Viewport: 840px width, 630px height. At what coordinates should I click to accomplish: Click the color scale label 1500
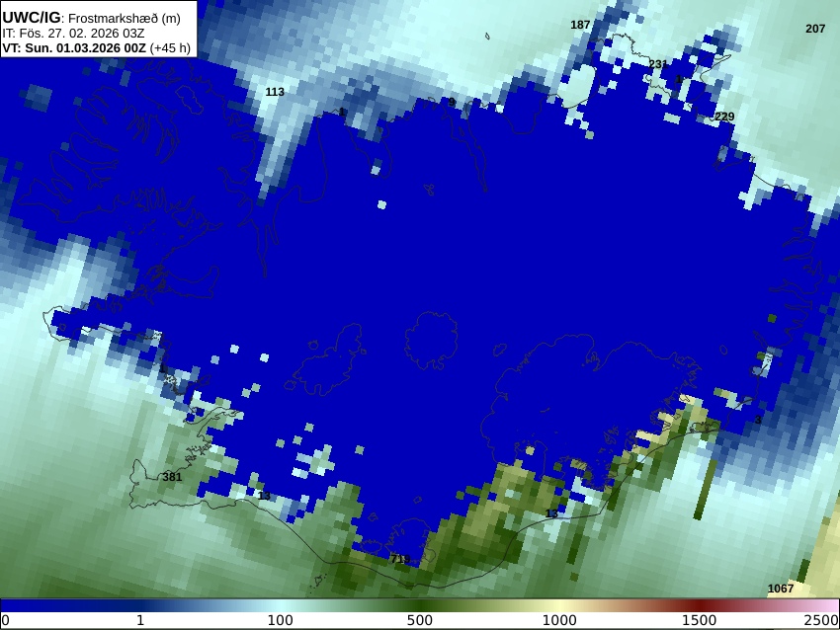click(x=699, y=621)
